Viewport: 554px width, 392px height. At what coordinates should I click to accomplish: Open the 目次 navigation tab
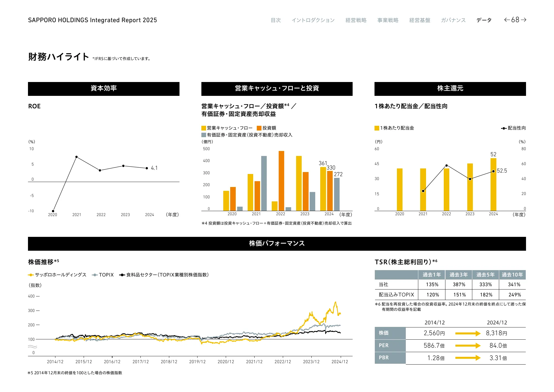[x=276, y=20]
